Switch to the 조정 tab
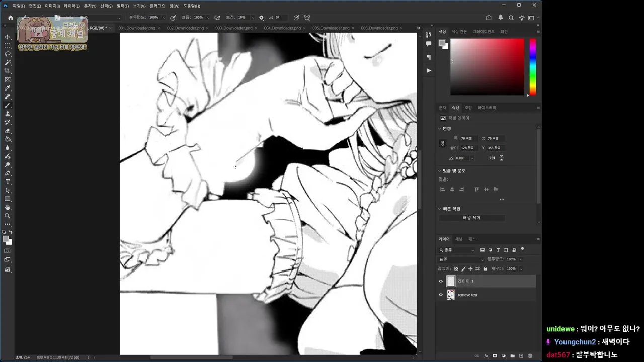644x362 pixels. [x=468, y=108]
